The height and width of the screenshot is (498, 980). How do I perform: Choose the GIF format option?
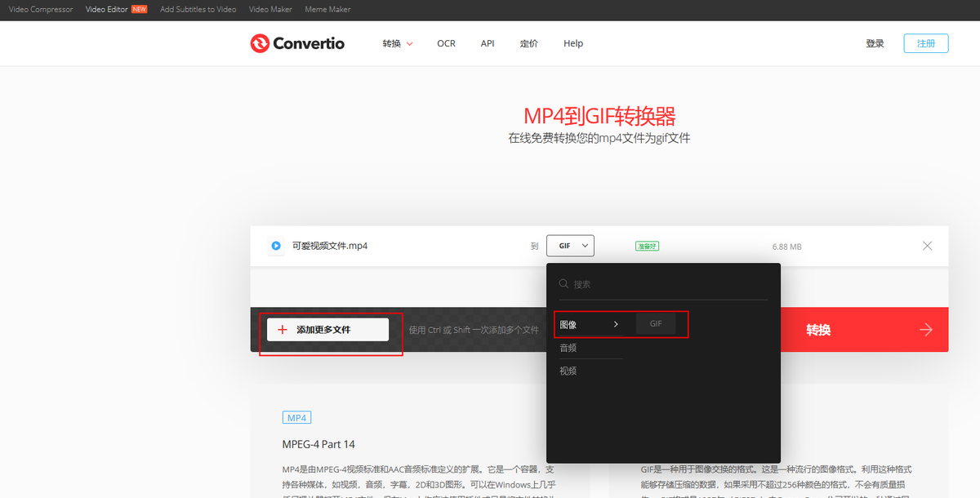pyautogui.click(x=656, y=324)
